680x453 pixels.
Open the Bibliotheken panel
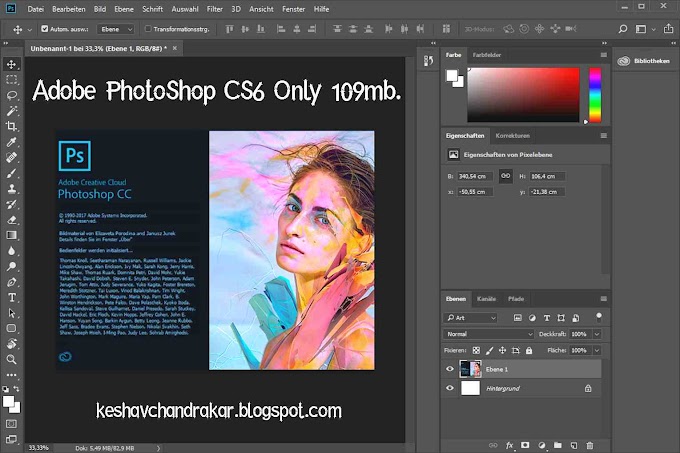pyautogui.click(x=644, y=61)
